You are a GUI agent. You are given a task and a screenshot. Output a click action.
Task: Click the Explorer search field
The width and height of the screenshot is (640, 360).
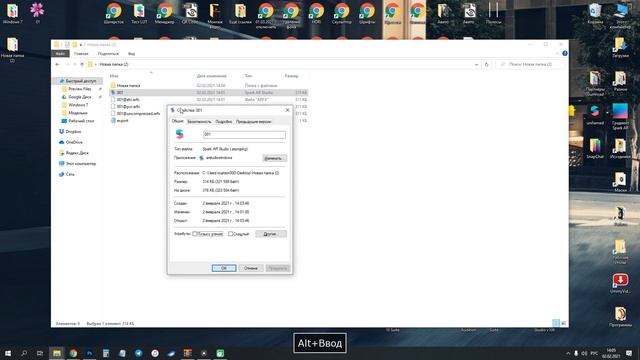(x=531, y=64)
